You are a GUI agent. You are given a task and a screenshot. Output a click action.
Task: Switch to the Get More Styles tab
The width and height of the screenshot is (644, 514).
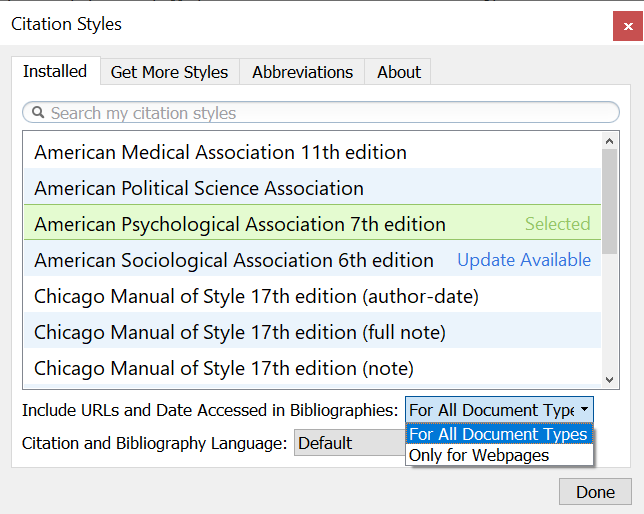pos(169,72)
